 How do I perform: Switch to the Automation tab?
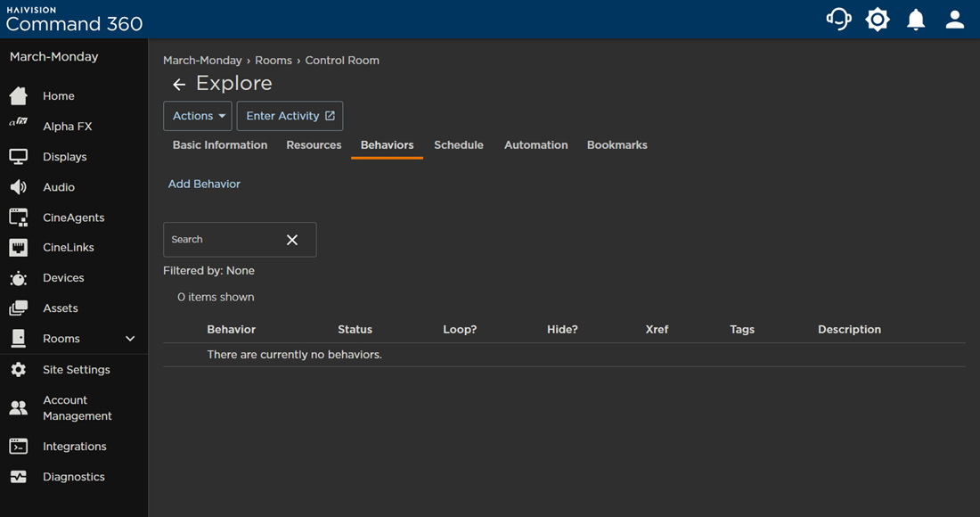[x=536, y=145]
